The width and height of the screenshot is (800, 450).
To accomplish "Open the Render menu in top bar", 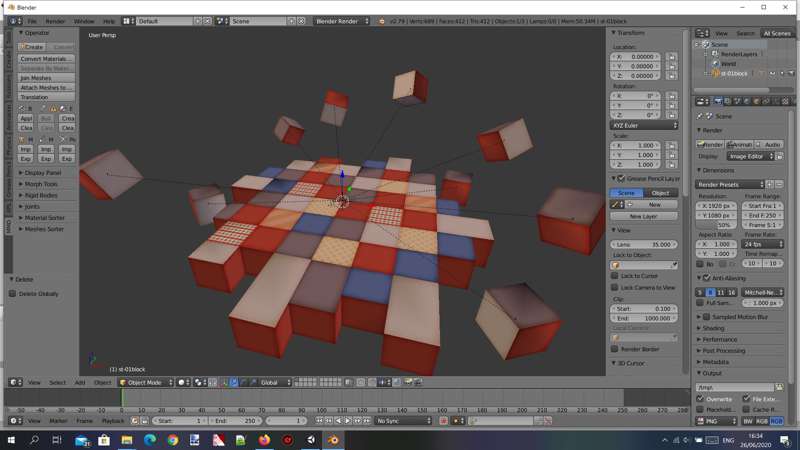I will [55, 21].
